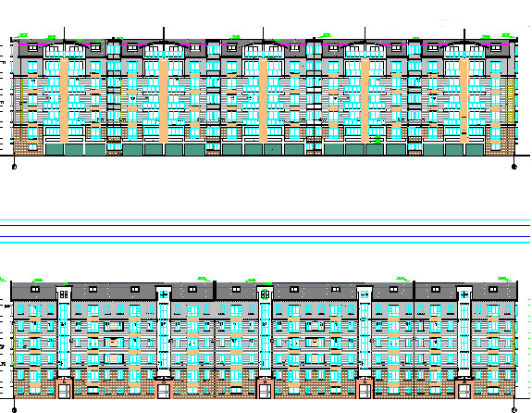The height and width of the screenshot is (413, 532).
Task: Select the upper building elevation drawing
Action: 264,93
